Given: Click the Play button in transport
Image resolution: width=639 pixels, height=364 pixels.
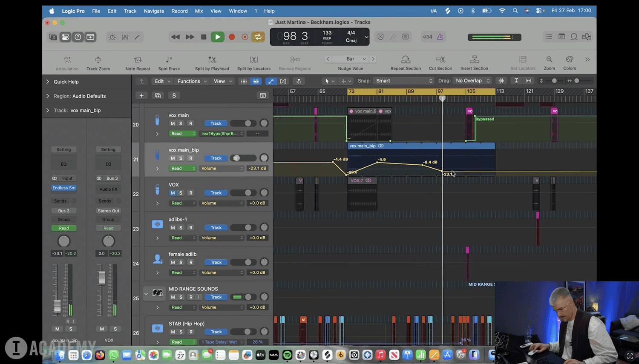Looking at the screenshot, I should pos(217,37).
